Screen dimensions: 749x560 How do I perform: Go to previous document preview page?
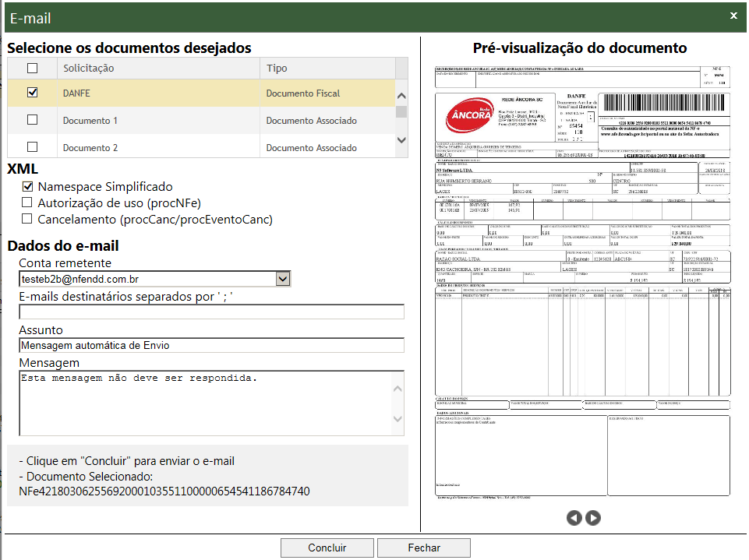pos(574,517)
